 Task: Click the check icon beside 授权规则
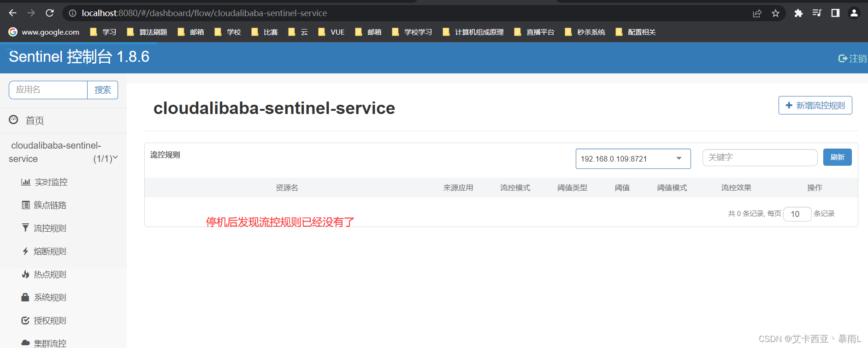pos(25,320)
